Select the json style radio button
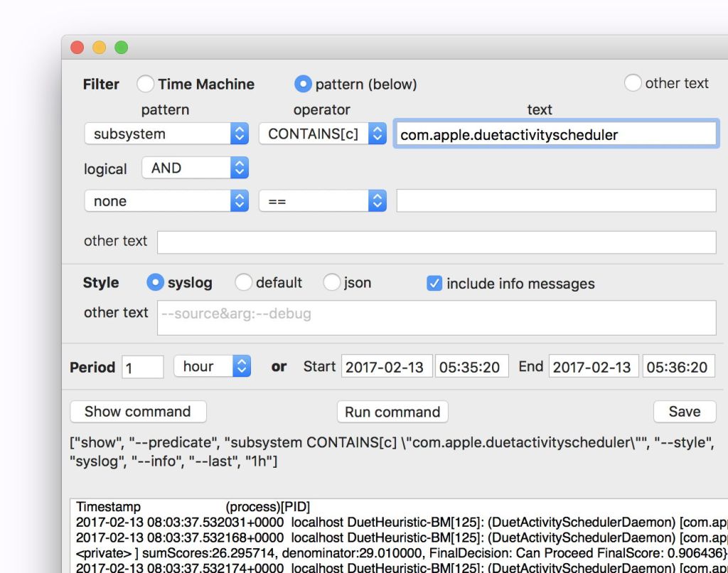 (x=331, y=283)
